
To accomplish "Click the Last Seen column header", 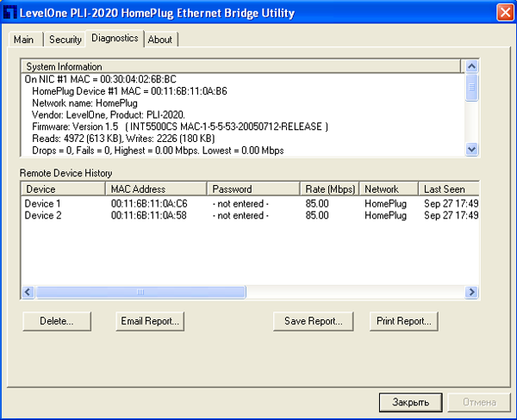I will 449,189.
